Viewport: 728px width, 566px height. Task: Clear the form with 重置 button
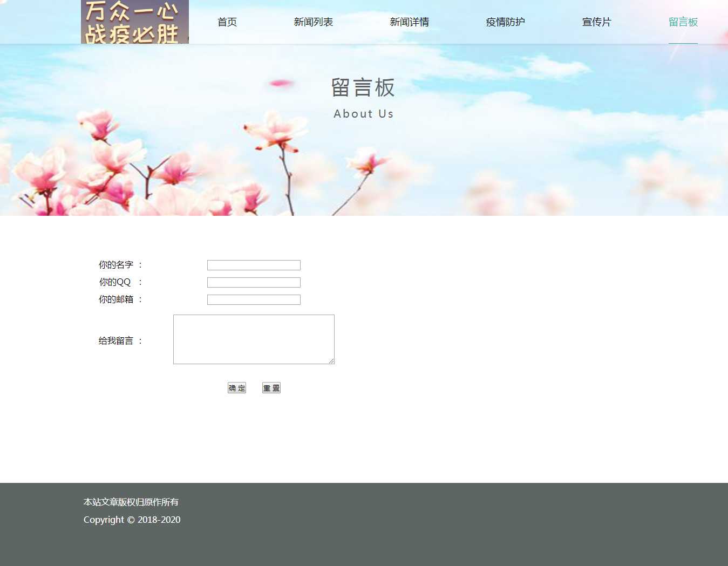pos(271,388)
